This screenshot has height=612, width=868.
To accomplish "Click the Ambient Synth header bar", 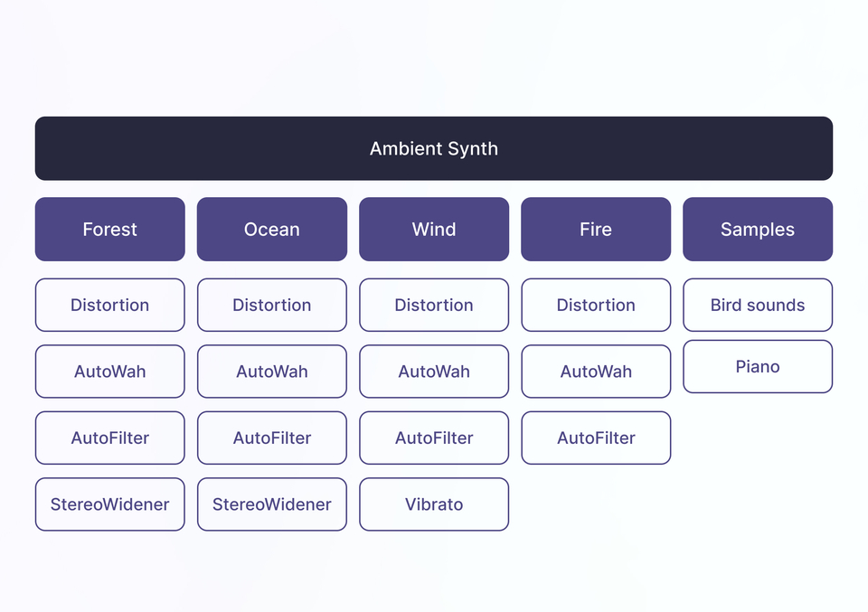I will point(434,148).
